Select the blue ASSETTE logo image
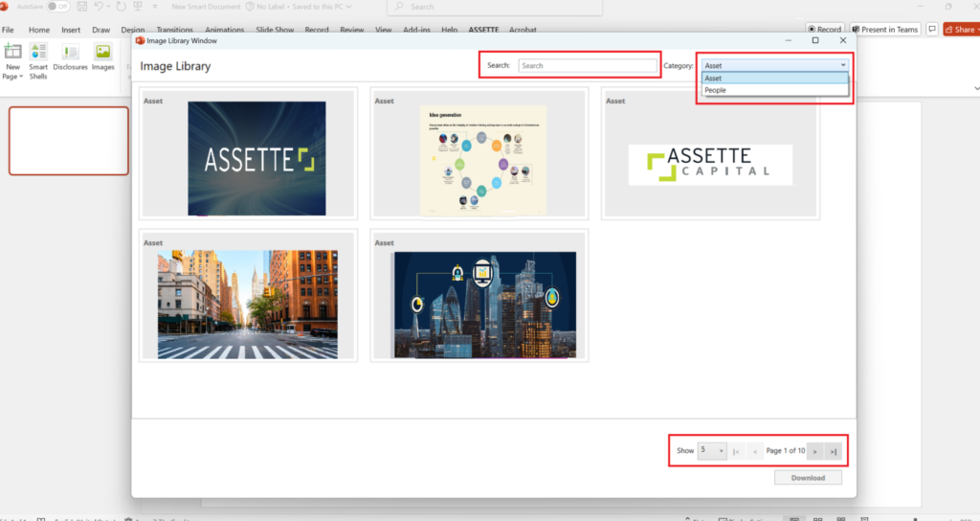The width and height of the screenshot is (980, 521). 256,158
